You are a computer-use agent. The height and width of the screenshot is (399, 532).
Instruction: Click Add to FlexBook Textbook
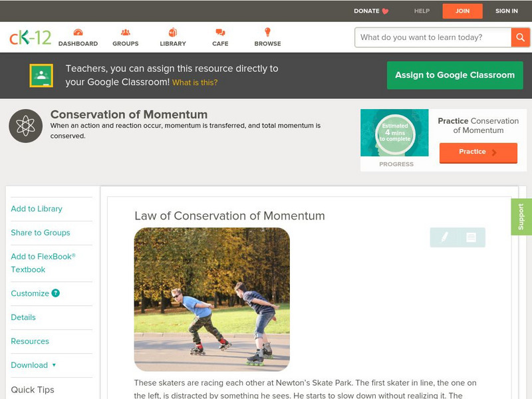43,263
